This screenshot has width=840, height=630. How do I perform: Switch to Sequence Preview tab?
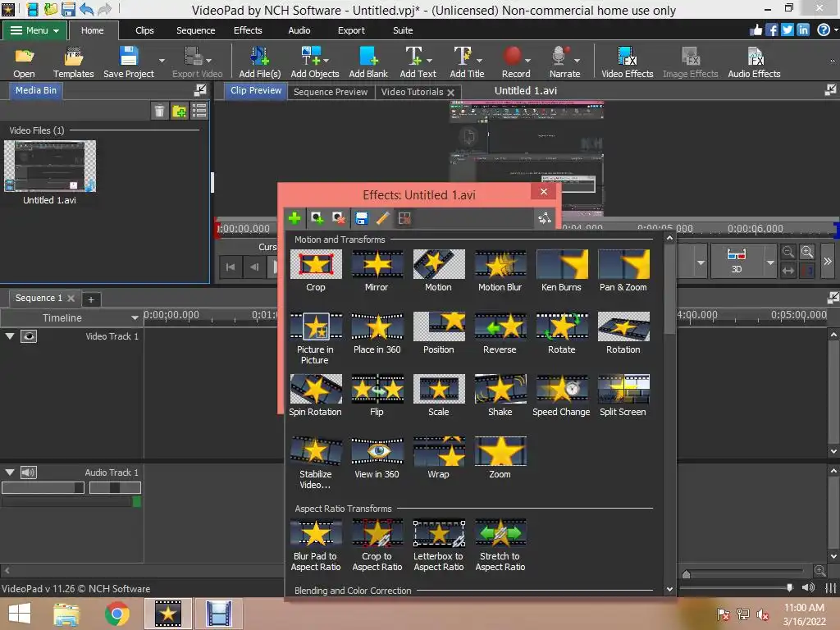pos(331,92)
